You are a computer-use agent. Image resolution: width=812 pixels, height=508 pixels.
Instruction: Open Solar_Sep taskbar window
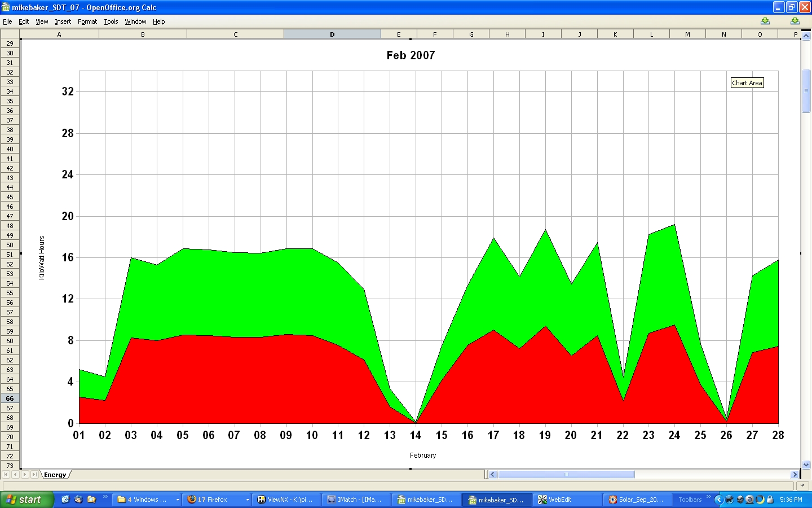point(636,500)
